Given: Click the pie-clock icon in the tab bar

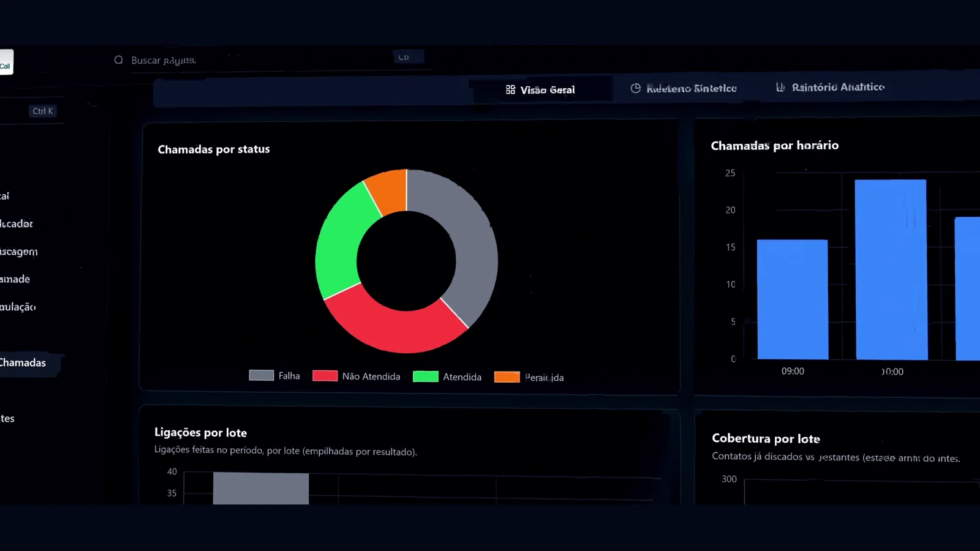Looking at the screenshot, I should [x=636, y=88].
